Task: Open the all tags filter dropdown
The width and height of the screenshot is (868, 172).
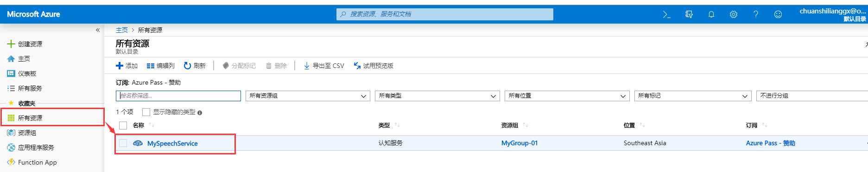Action: point(692,96)
